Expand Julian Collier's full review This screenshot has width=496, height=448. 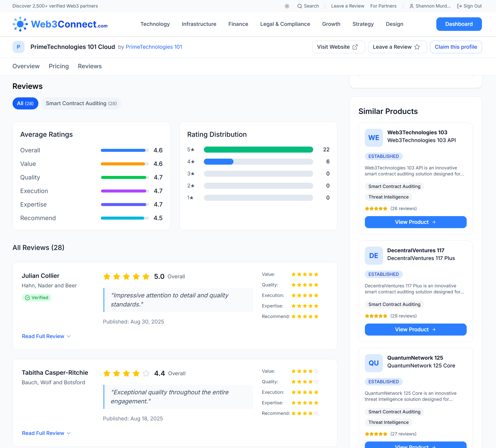tap(46, 336)
